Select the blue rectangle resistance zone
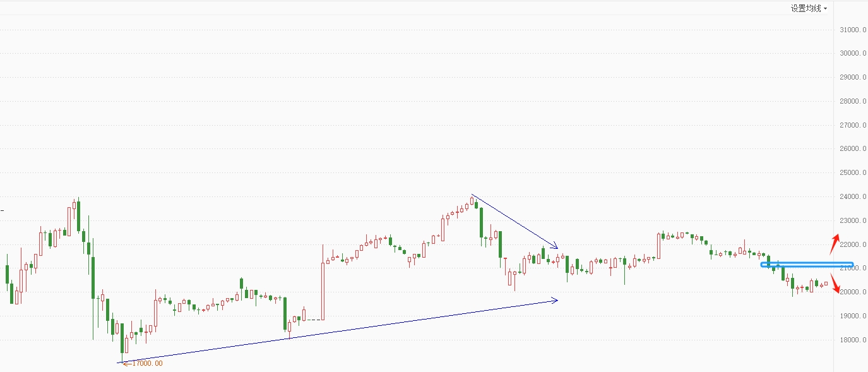Screen dimensions: 868x372 [807, 265]
